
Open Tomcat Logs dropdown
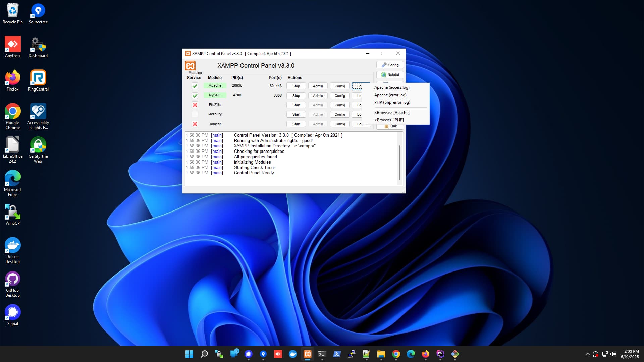click(361, 124)
